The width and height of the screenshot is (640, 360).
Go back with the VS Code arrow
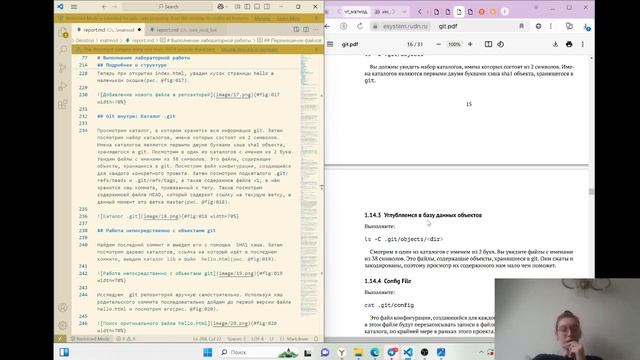tap(104, 7)
